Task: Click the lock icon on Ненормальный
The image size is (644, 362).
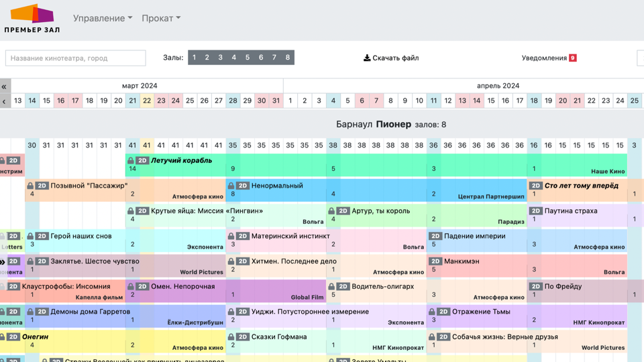Action: pyautogui.click(x=231, y=186)
